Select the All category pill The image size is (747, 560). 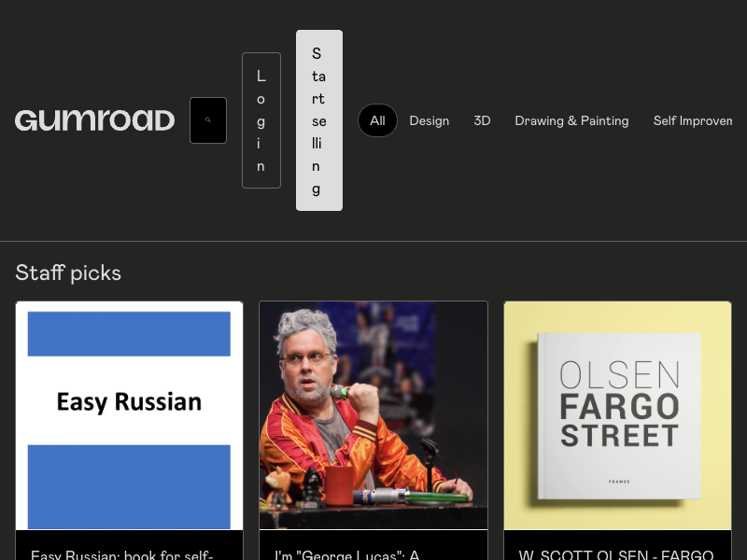[x=377, y=120]
